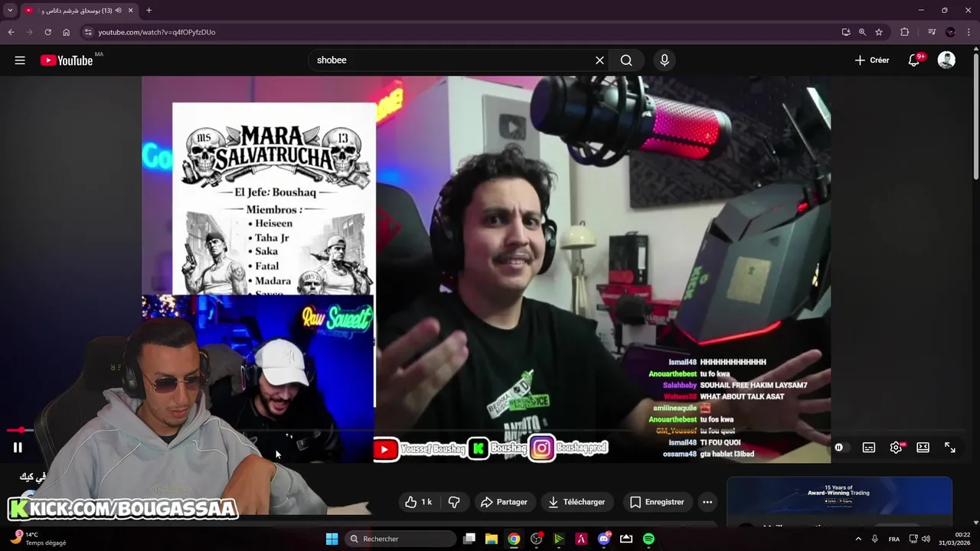
Task: Open the Chrome extensions puzzle icon
Action: 904,32
